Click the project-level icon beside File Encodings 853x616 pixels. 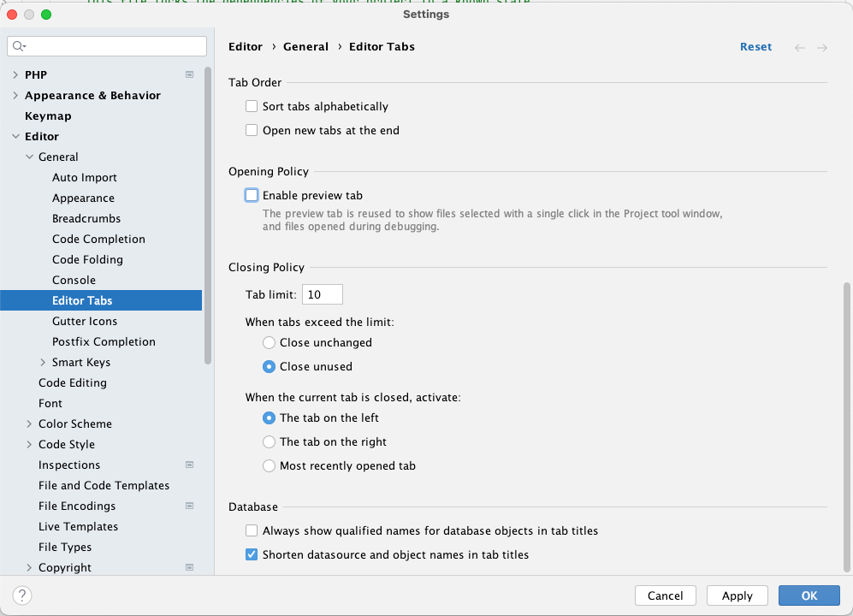coord(189,506)
